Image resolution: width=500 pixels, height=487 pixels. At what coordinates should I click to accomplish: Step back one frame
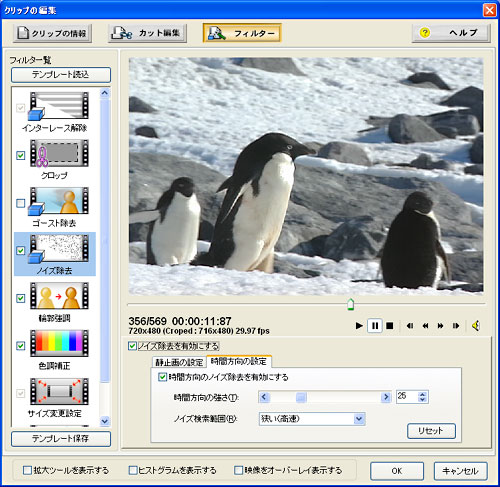point(410,326)
